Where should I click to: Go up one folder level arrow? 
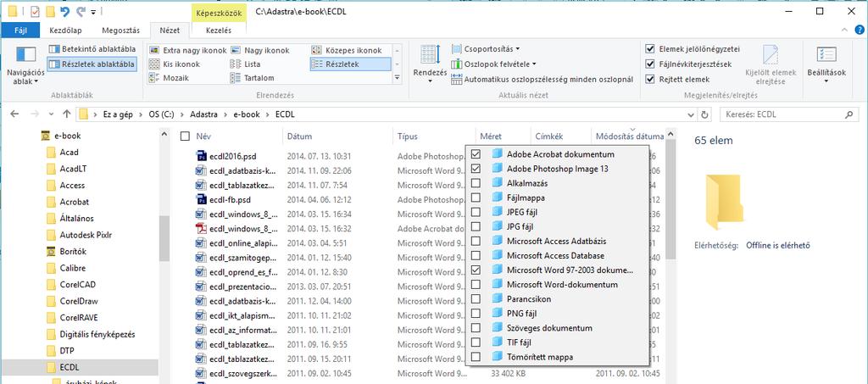pyautogui.click(x=67, y=114)
